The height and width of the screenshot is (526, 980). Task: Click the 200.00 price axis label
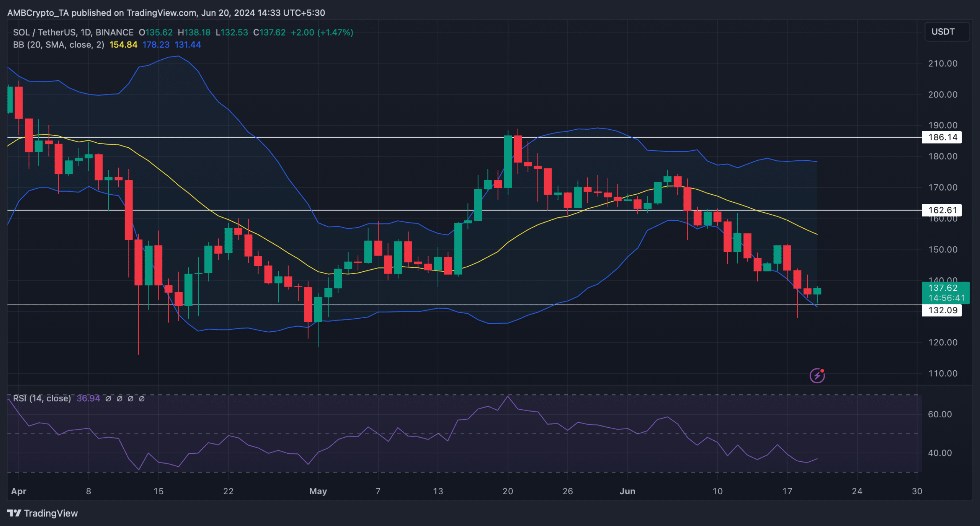942,94
